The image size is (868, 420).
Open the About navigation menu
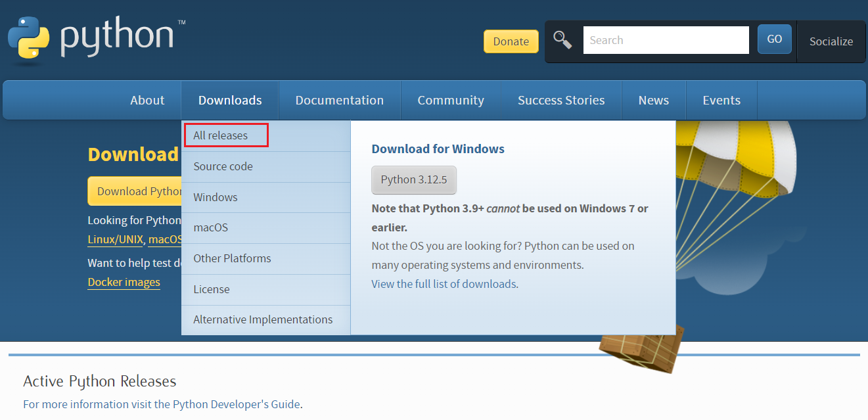147,101
